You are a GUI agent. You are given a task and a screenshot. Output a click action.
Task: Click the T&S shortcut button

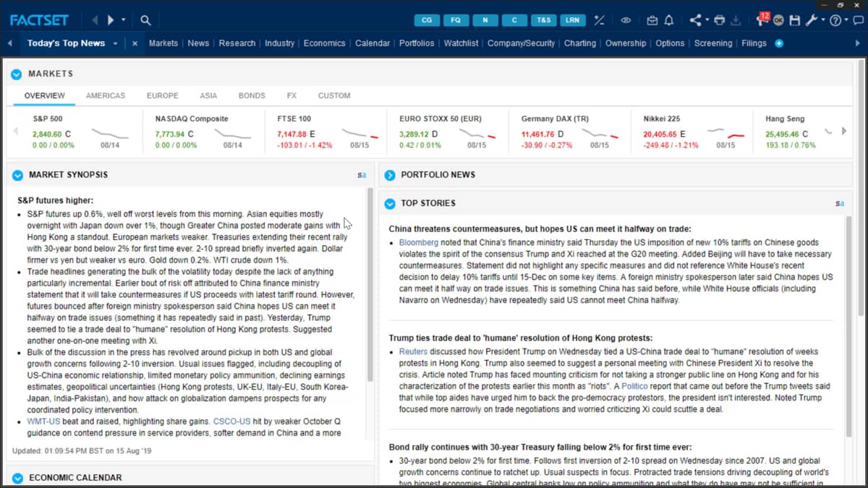pyautogui.click(x=543, y=20)
